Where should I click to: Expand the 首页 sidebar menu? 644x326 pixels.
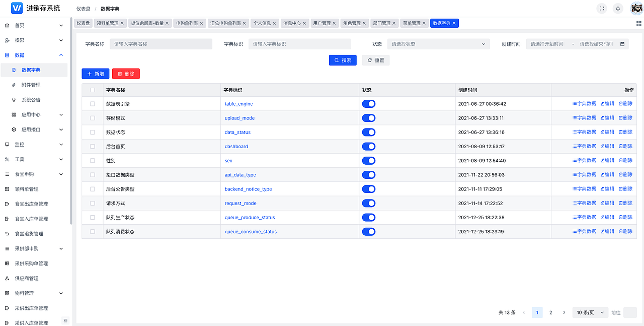pos(34,25)
